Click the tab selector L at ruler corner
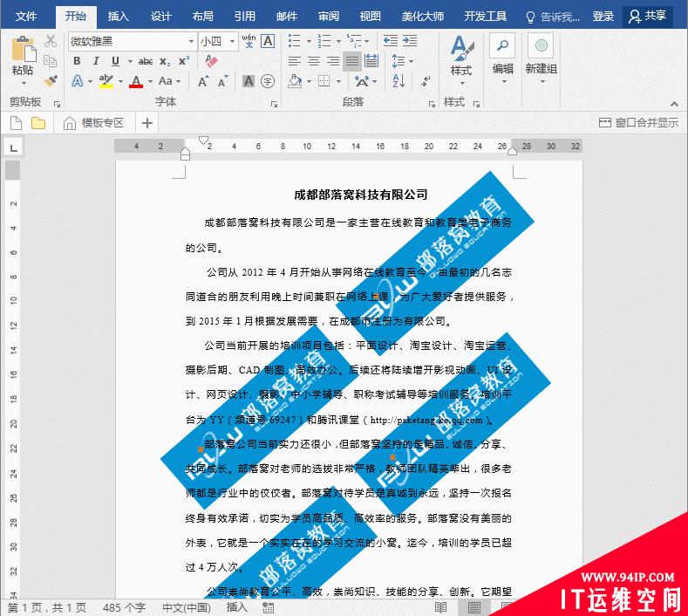This screenshot has width=688, height=616. (x=14, y=147)
